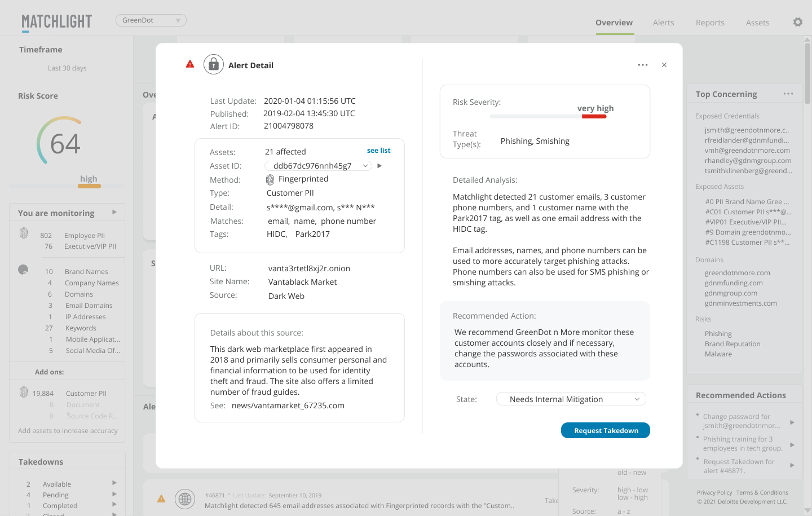Click Vantablack Market site name
This screenshot has height=516, width=812.
click(302, 282)
